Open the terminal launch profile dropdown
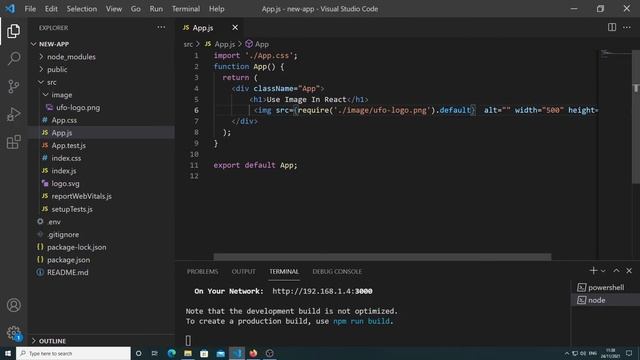 pos(603,271)
